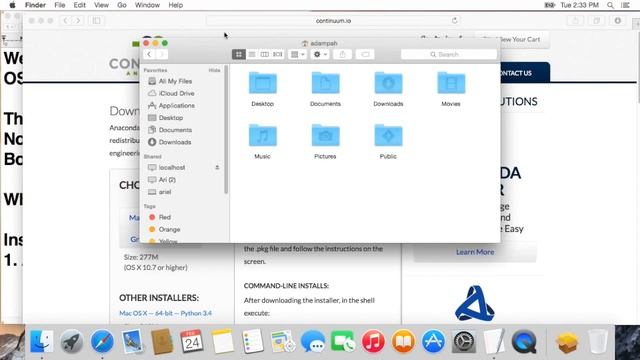Eject localhost in the sidebar

(217, 167)
